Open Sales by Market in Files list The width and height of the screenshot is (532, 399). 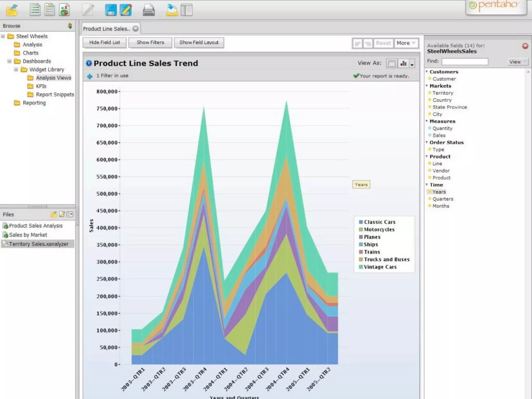point(28,235)
